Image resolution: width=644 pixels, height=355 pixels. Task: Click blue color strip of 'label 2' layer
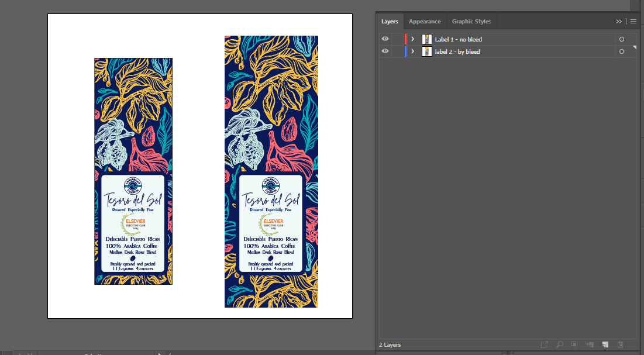[x=405, y=51]
